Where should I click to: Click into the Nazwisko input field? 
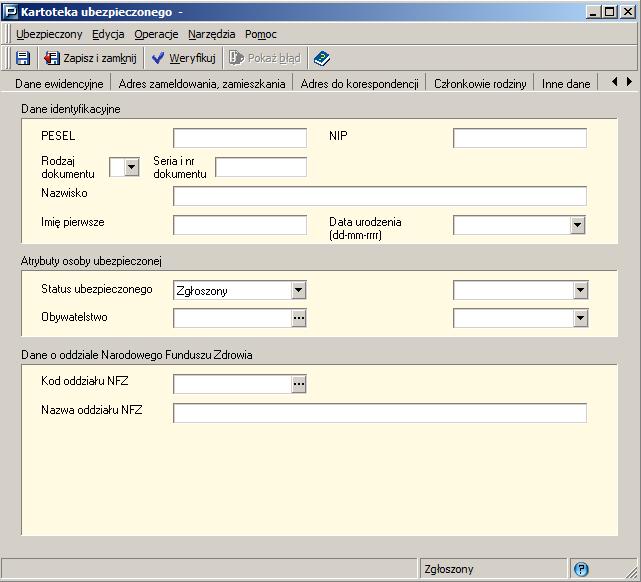pos(380,196)
